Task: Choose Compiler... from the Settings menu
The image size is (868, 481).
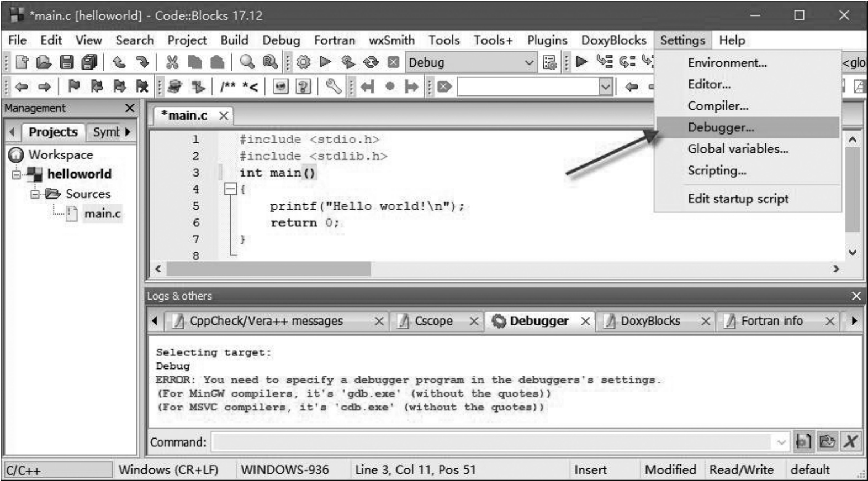Action: pos(748,106)
